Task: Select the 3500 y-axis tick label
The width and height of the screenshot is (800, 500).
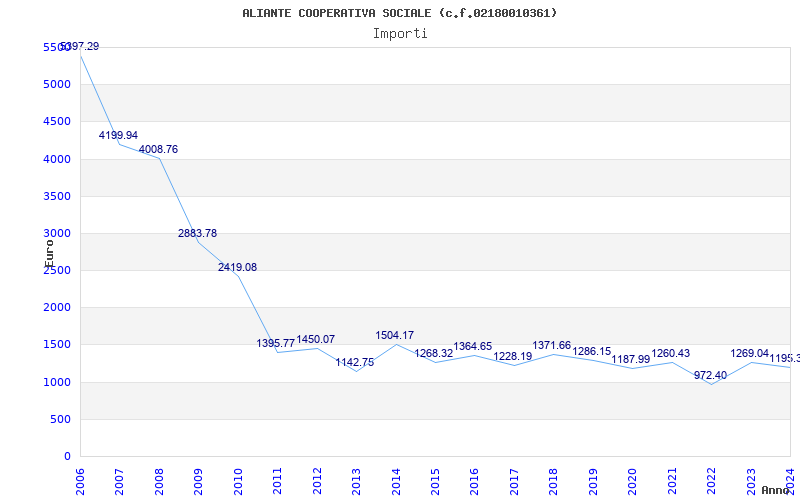Action: click(x=57, y=196)
